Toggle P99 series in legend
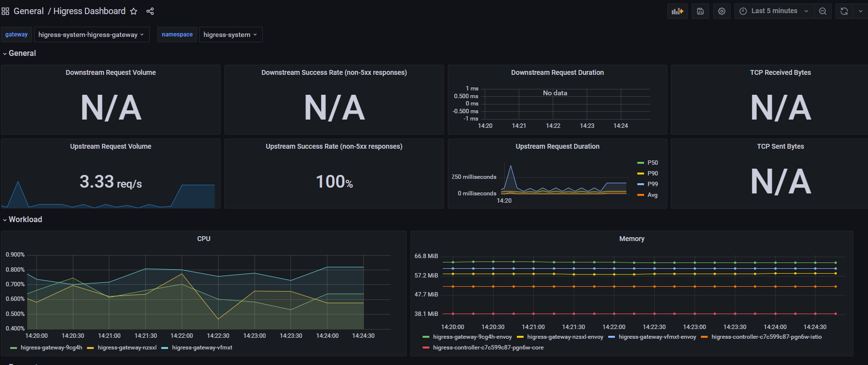 tap(652, 184)
